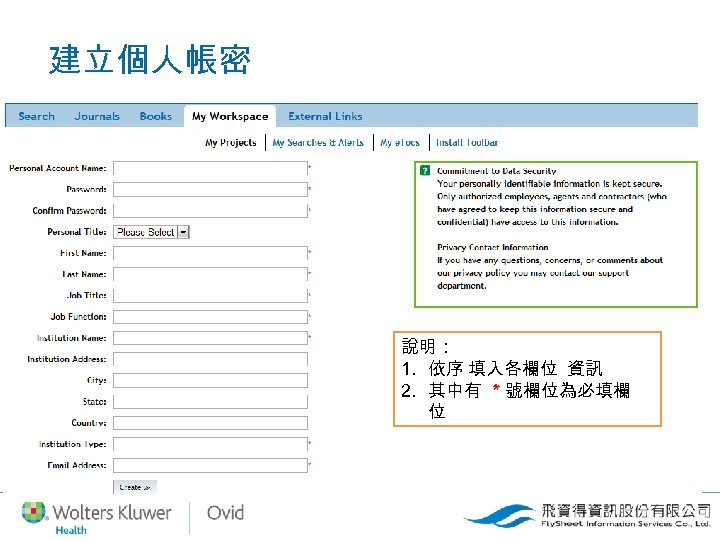Go to the External Links tab
This screenshot has width=720, height=540.
(x=325, y=117)
